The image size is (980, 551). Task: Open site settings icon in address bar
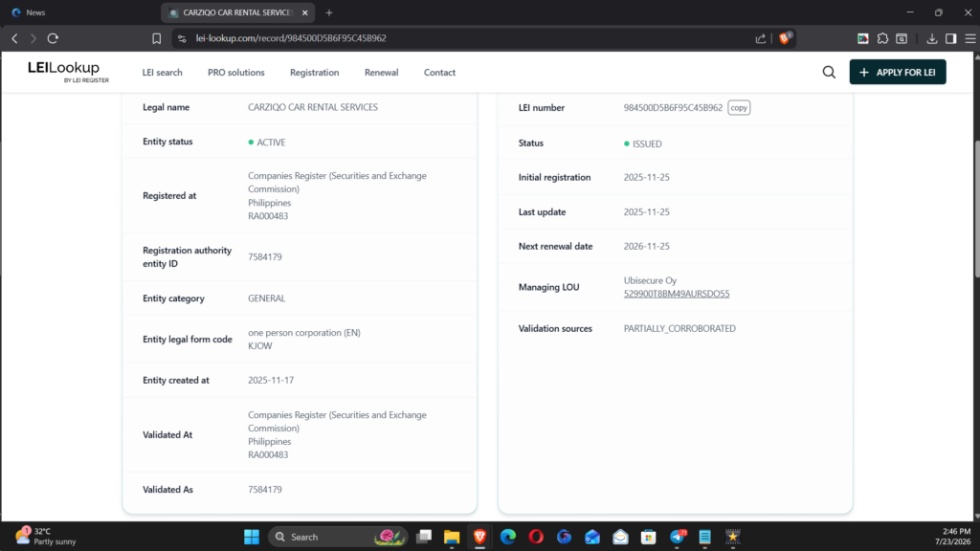tap(182, 38)
